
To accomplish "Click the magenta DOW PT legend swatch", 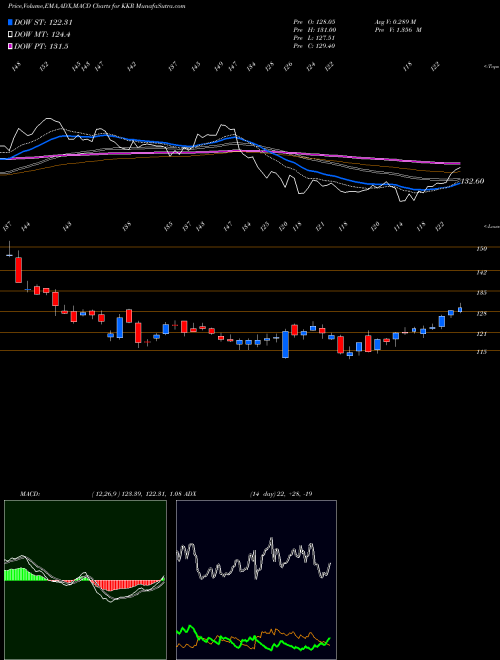I will pyautogui.click(x=10, y=46).
